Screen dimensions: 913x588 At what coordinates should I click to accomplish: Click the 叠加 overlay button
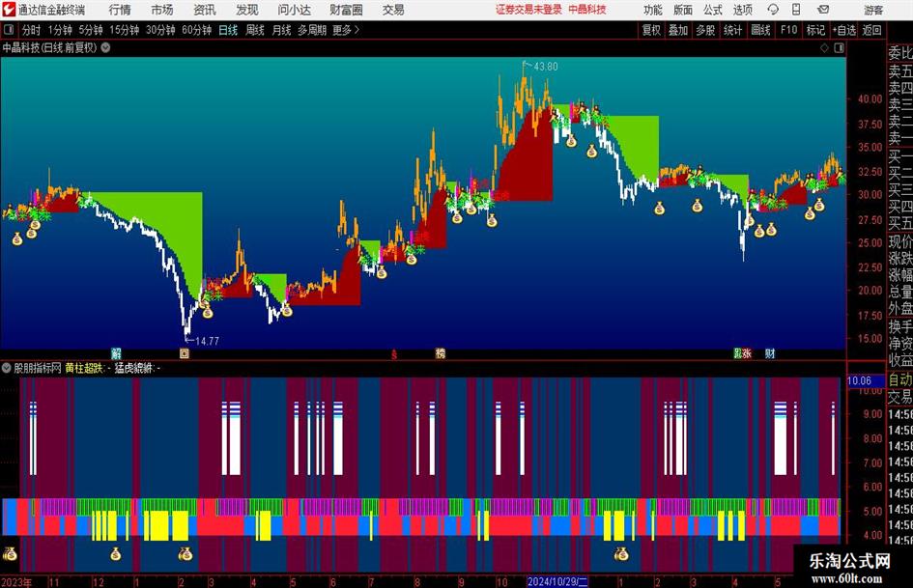point(678,30)
